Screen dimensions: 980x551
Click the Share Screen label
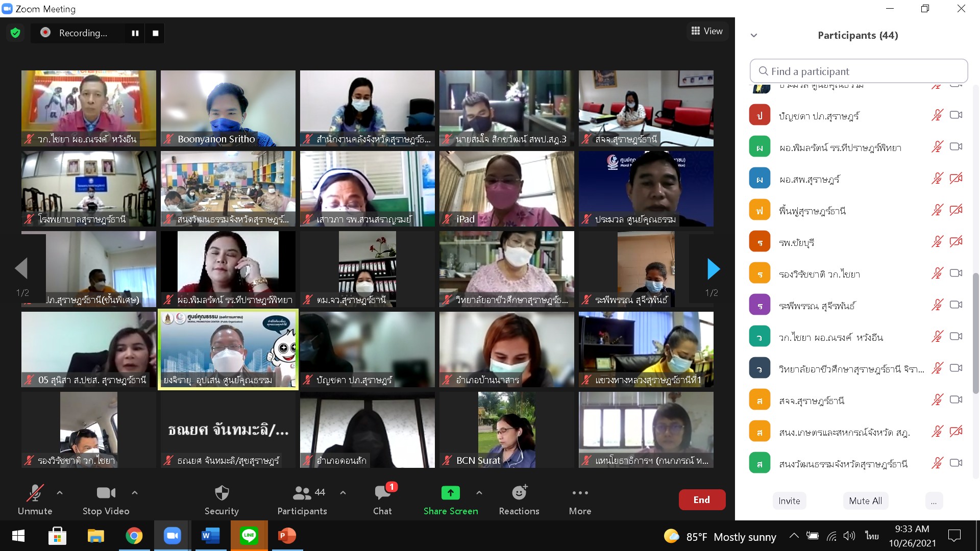(451, 511)
